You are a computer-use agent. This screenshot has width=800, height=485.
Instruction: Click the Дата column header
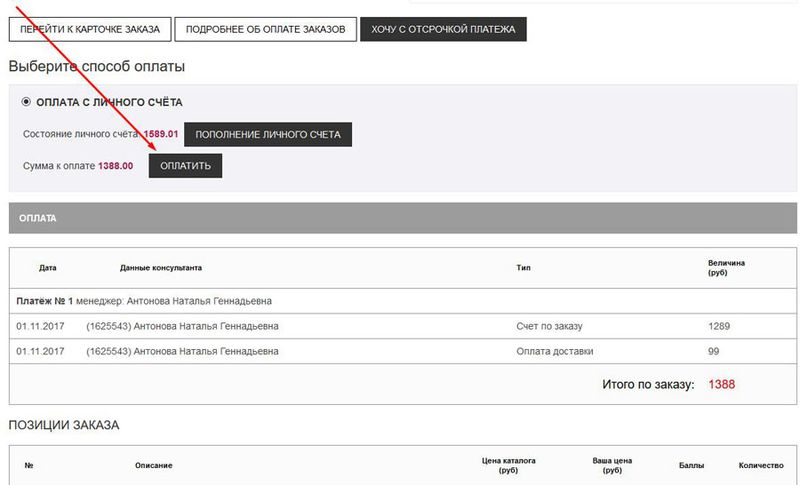(47, 268)
